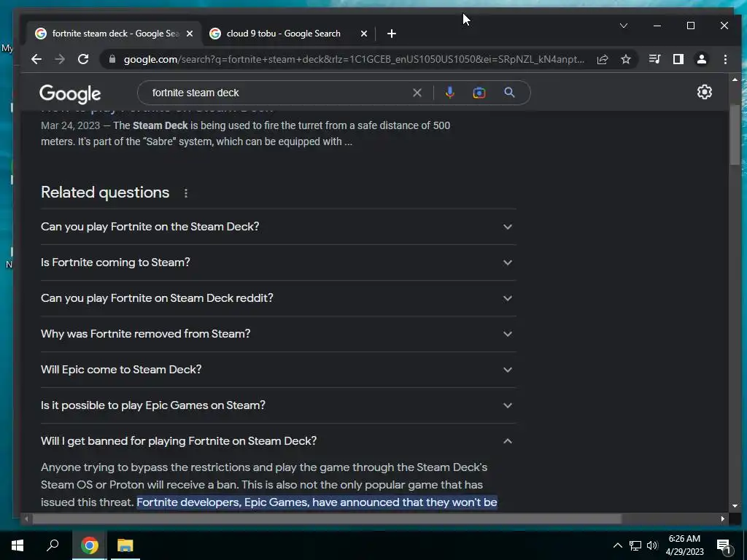
Task: Open the Chrome profile menu
Action: tap(702, 59)
